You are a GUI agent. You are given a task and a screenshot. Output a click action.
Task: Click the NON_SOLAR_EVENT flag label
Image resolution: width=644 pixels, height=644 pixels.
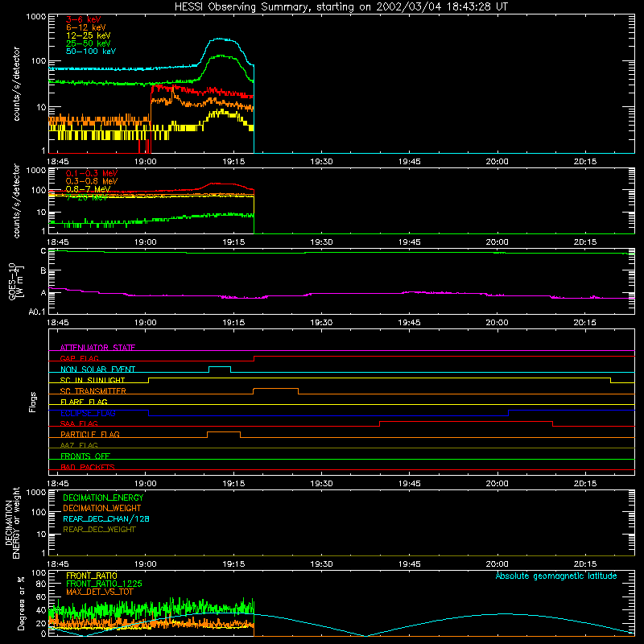[x=97, y=369]
